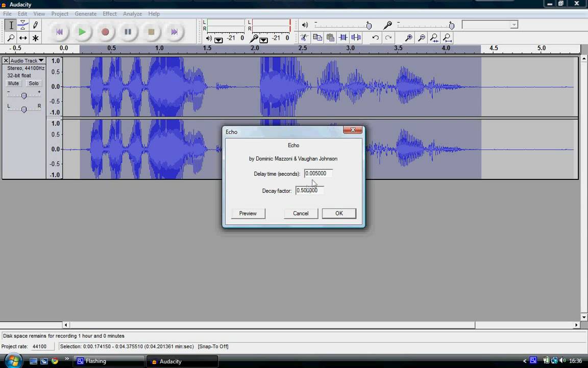Image resolution: width=588 pixels, height=368 pixels.
Task: Click the Silence selection icon
Action: pyautogui.click(x=356, y=37)
